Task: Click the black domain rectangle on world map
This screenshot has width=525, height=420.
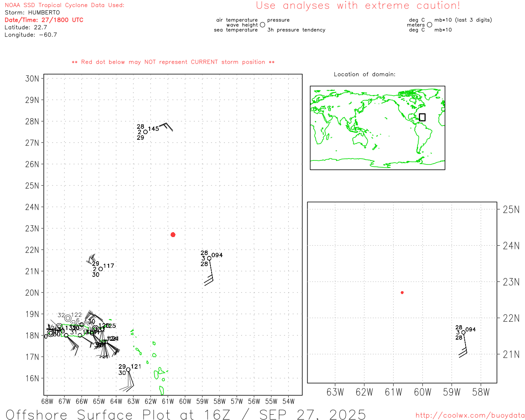Action: (422, 117)
